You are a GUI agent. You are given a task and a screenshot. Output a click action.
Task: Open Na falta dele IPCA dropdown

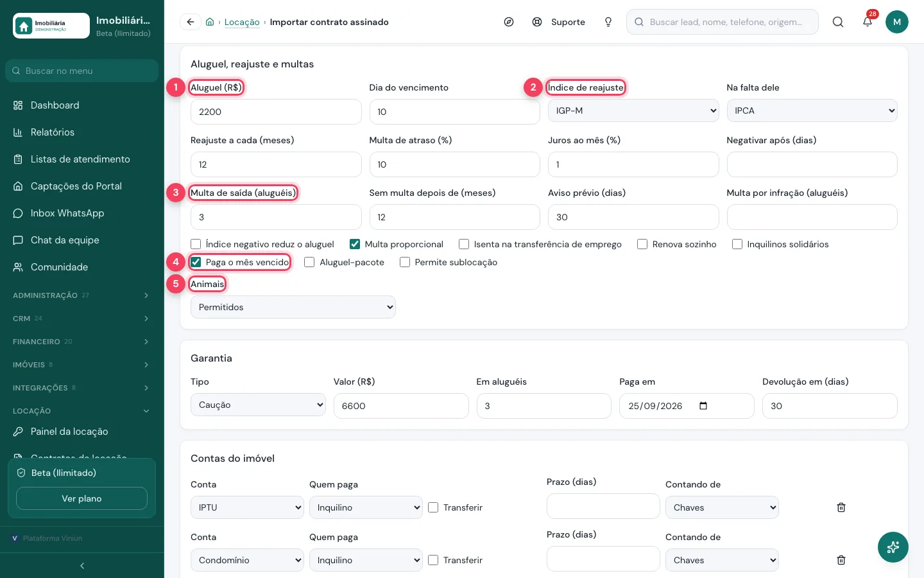pos(812,110)
